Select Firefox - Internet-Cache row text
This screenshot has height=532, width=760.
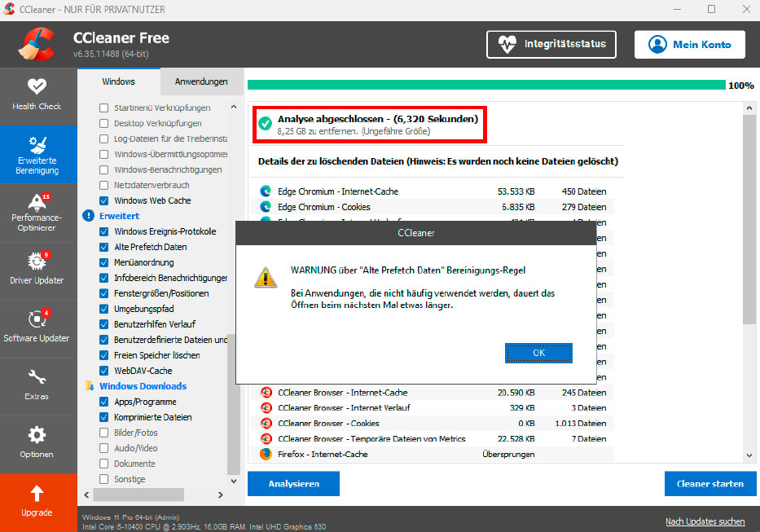(323, 455)
